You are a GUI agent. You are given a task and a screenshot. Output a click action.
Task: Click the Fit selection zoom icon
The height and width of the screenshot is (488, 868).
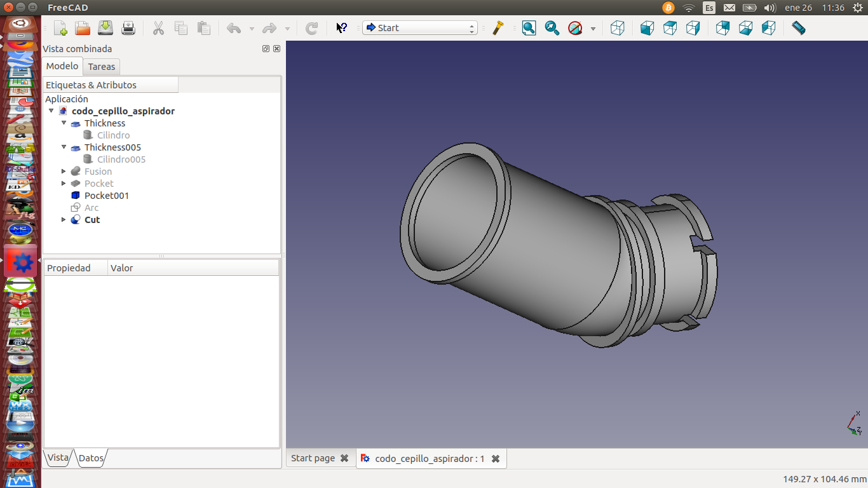pos(552,28)
